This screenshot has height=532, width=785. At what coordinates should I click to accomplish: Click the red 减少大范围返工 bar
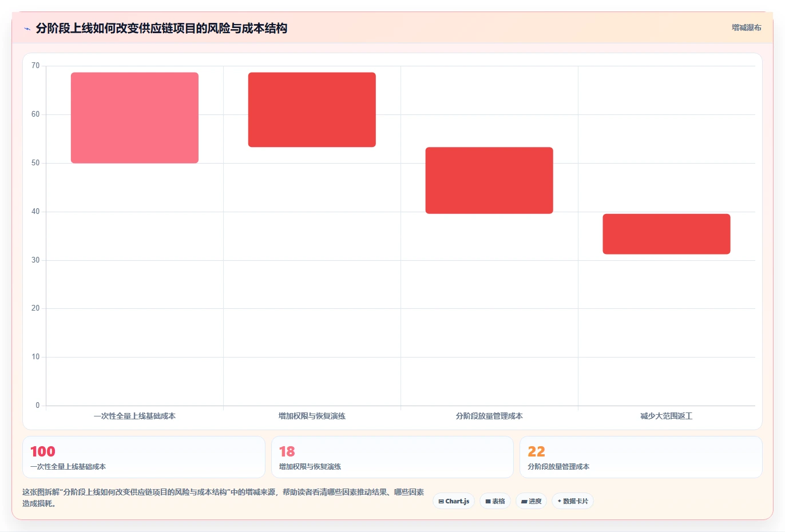[x=667, y=234]
